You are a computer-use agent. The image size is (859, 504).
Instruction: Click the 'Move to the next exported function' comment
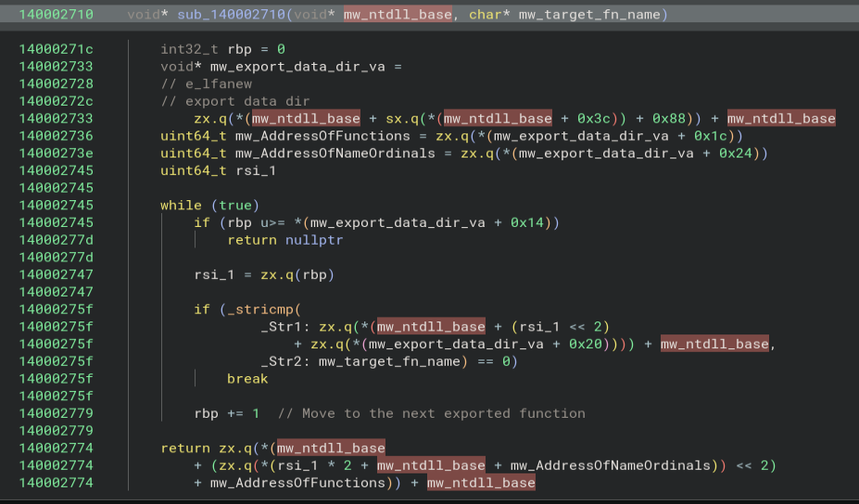click(x=431, y=413)
